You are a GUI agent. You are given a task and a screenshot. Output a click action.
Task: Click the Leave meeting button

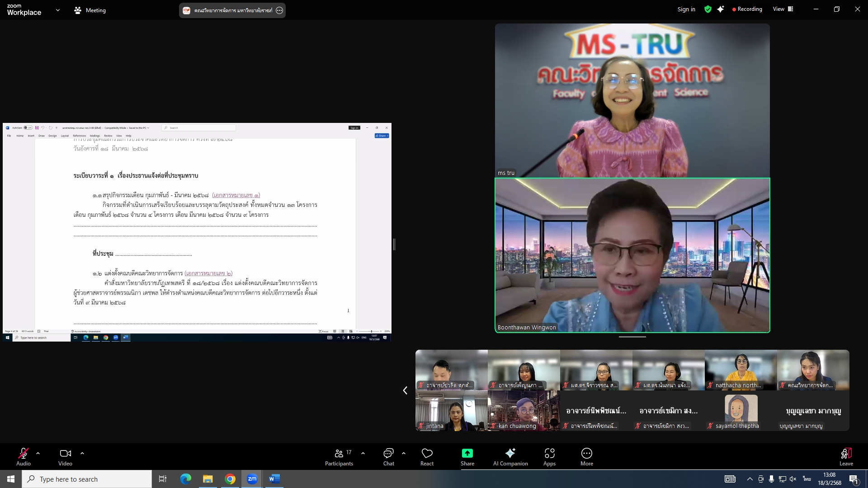(x=846, y=456)
